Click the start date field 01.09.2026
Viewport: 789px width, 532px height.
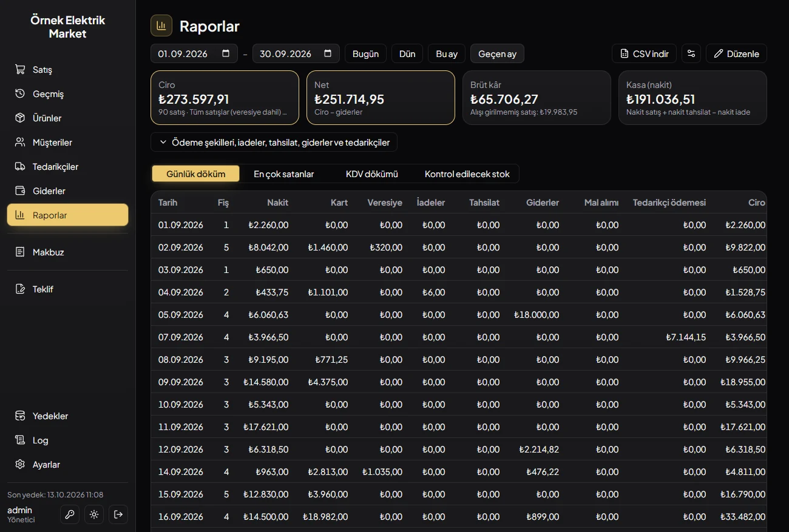pyautogui.click(x=194, y=53)
